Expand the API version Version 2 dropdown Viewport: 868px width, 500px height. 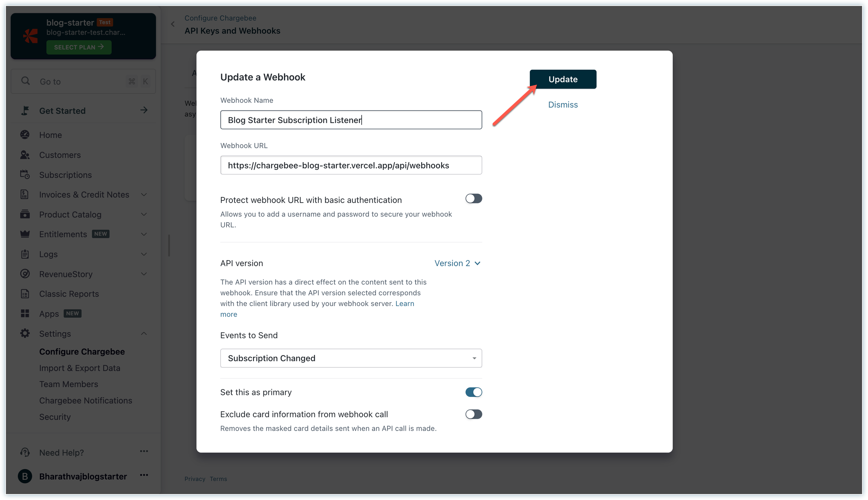(458, 263)
